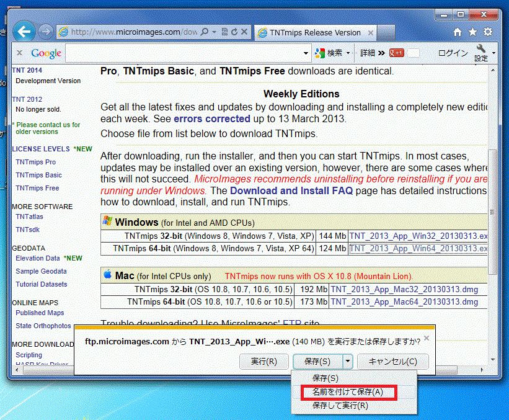Open the browser Home icon
This screenshot has height=420, width=509.
(x=458, y=32)
